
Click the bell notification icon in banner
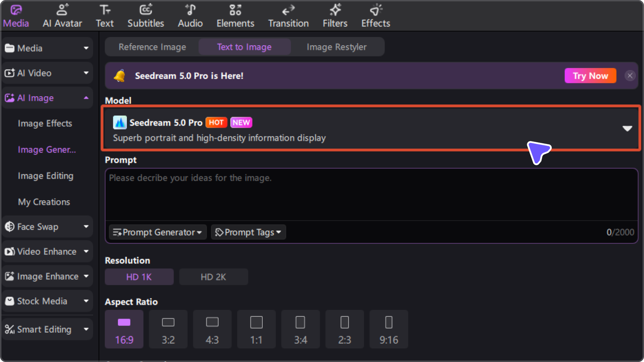click(x=120, y=76)
